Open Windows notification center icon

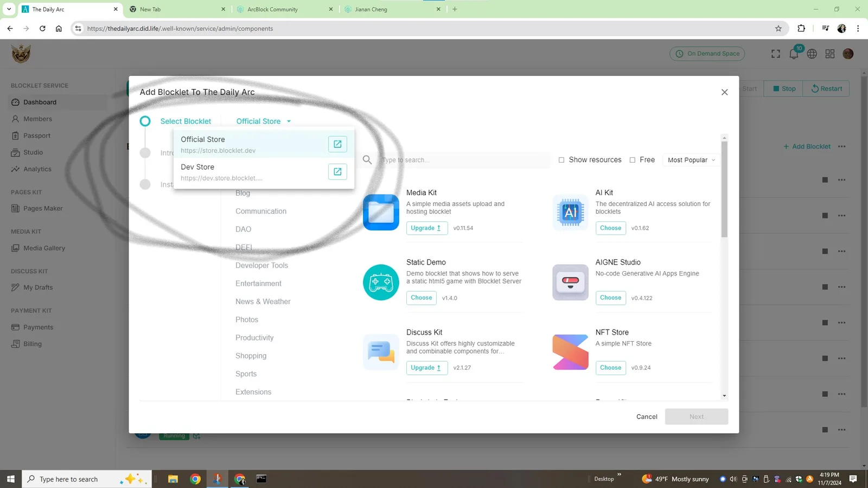click(853, 479)
